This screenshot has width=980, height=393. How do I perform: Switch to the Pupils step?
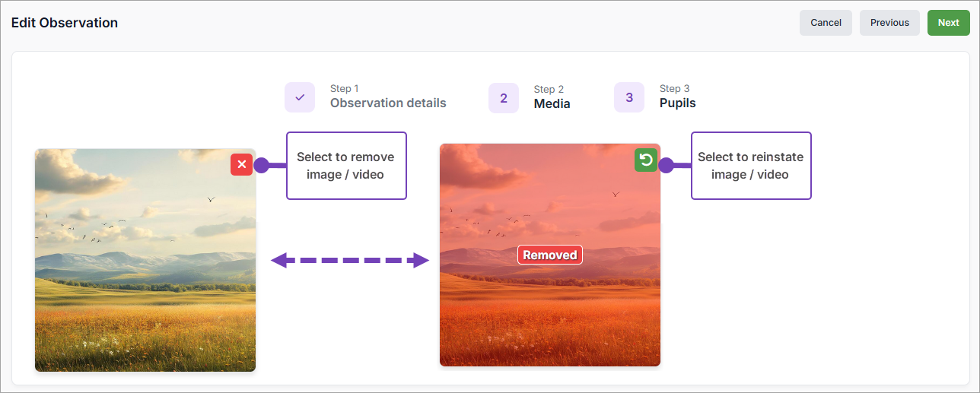pyautogui.click(x=677, y=103)
